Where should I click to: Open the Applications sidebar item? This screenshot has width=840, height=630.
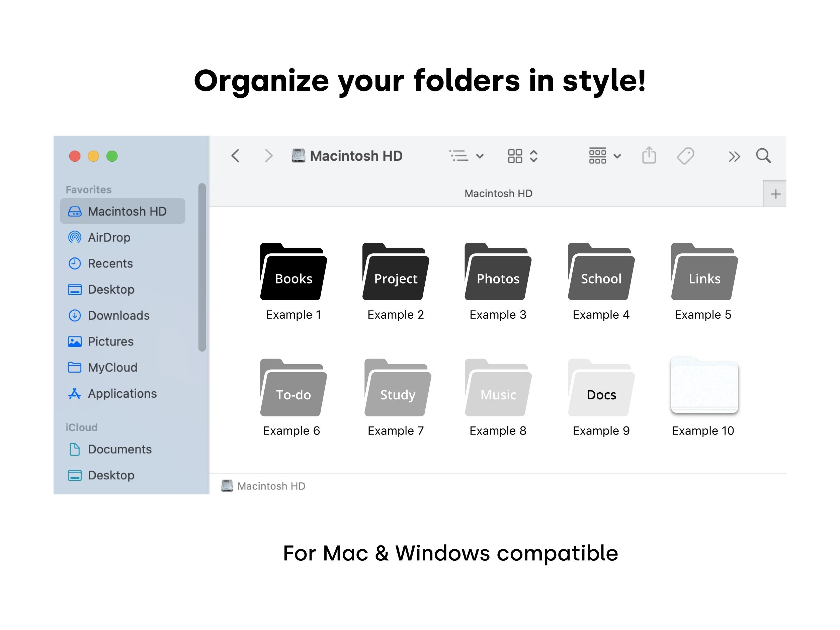click(x=122, y=393)
